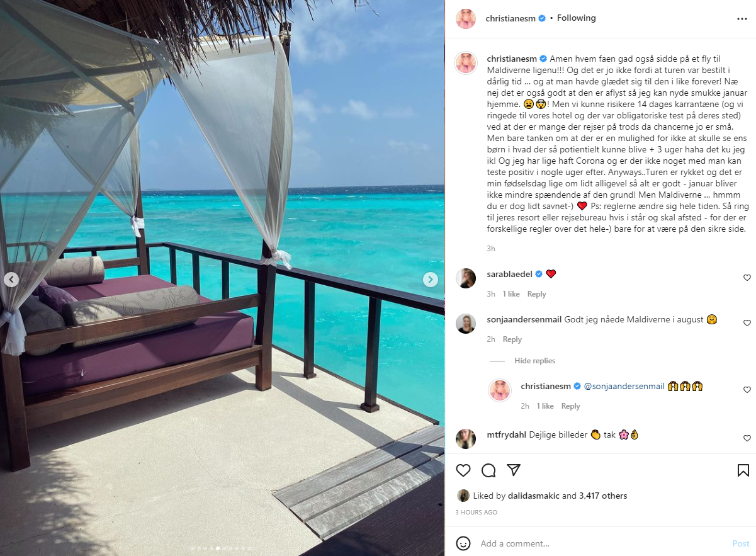Click the Following button in header
This screenshot has height=556, width=756.
click(x=577, y=18)
